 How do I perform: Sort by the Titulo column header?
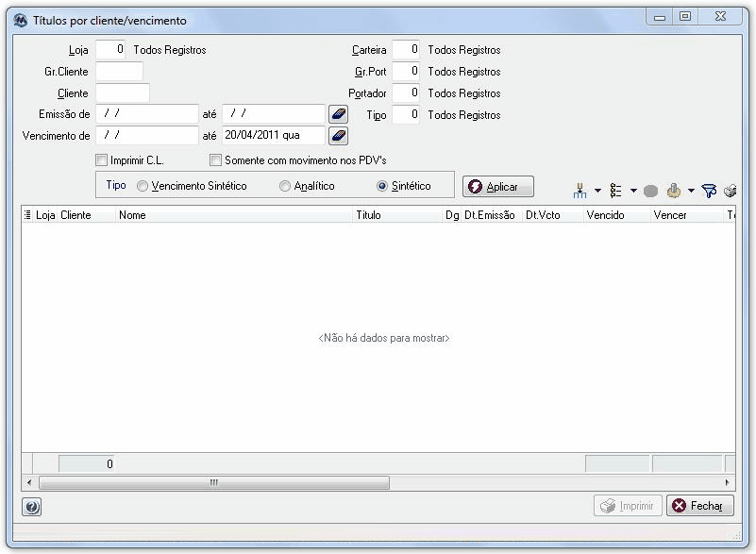tap(397, 215)
